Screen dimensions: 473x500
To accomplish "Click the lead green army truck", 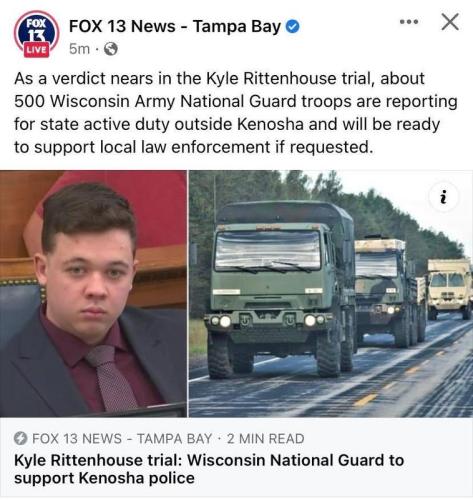I will tap(279, 288).
